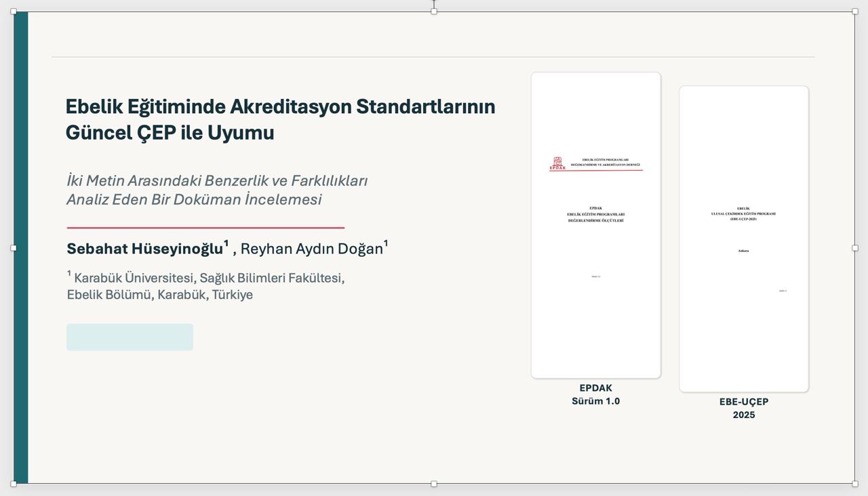868x496 pixels.
Task: Click the red EPDAK logo in the first document
Action: (557, 163)
